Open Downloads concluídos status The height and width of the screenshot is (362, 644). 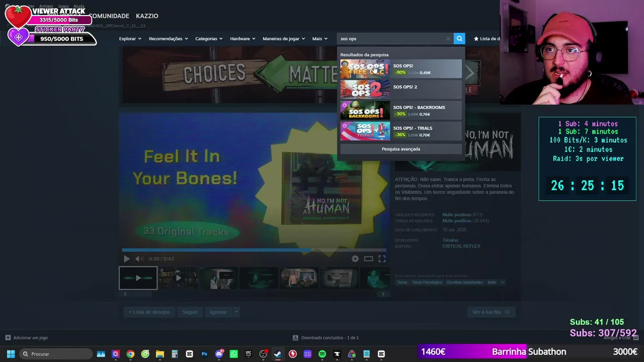pyautogui.click(x=326, y=338)
